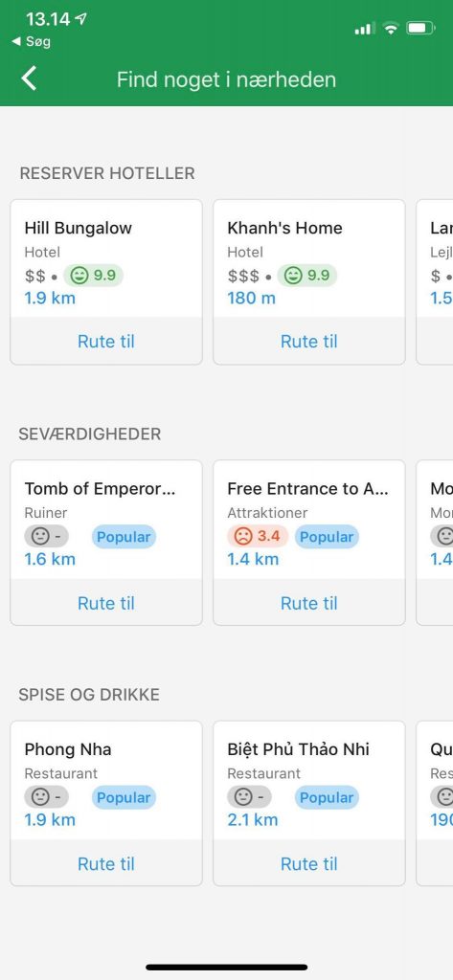Tap Phong Nha neutral rating icon
Image resolution: width=453 pixels, height=980 pixels.
pos(46,797)
